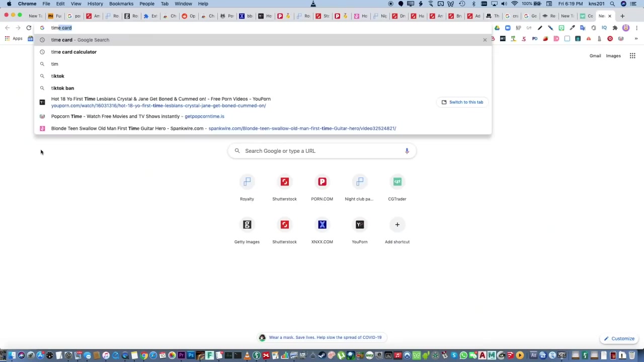
Task: Open the Apps bookmark shortcut
Action: point(13,39)
